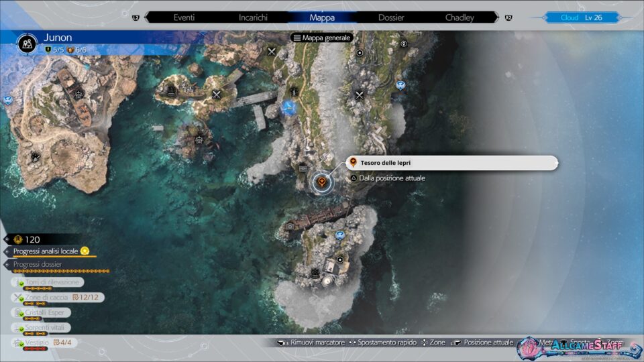Select the building icon on the western island shipyard
This screenshot has height=362, width=644.
[78, 95]
